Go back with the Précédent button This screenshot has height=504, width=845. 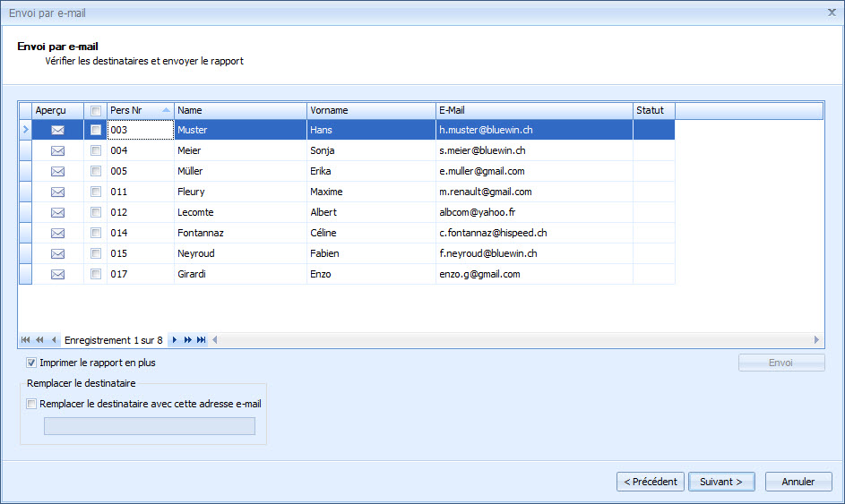(x=651, y=482)
